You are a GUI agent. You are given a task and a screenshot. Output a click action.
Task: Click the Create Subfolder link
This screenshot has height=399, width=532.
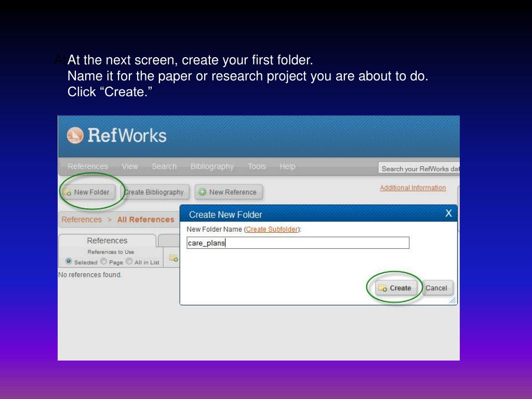[x=272, y=229]
